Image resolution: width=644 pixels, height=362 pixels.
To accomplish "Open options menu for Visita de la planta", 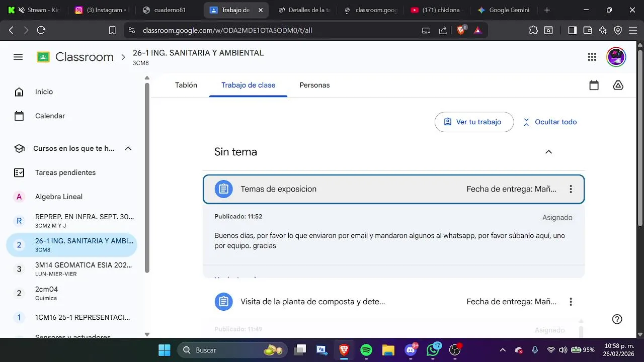I will pyautogui.click(x=571, y=302).
